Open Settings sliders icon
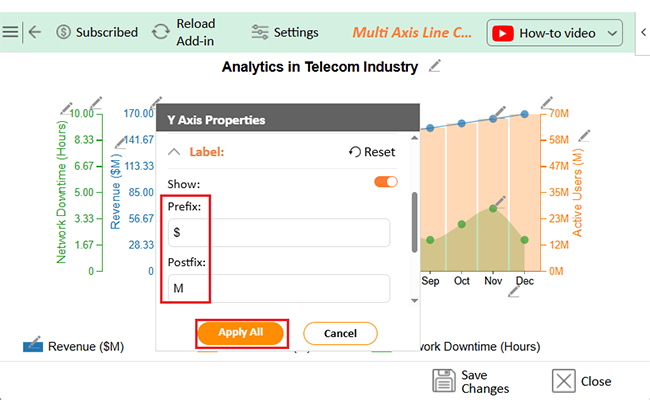The image size is (650, 412). (x=260, y=32)
